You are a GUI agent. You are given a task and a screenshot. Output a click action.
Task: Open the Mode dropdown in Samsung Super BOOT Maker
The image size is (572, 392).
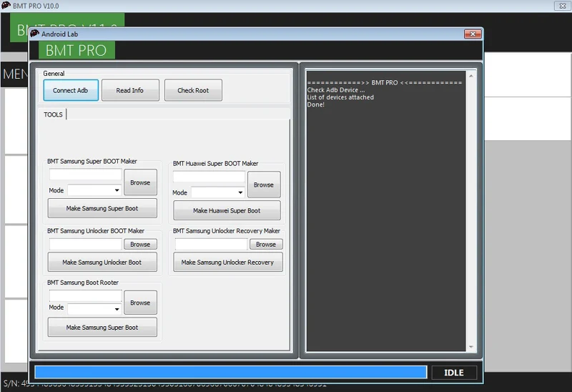tap(94, 190)
